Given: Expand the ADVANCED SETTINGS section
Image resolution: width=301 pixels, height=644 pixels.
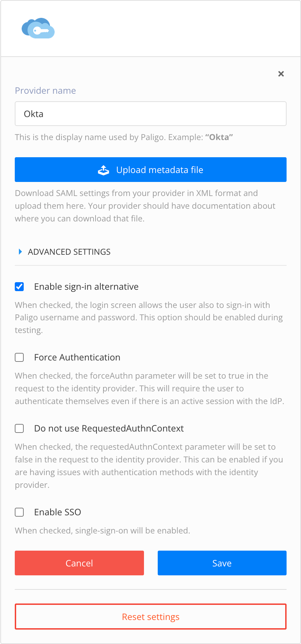Looking at the screenshot, I should pos(69,252).
